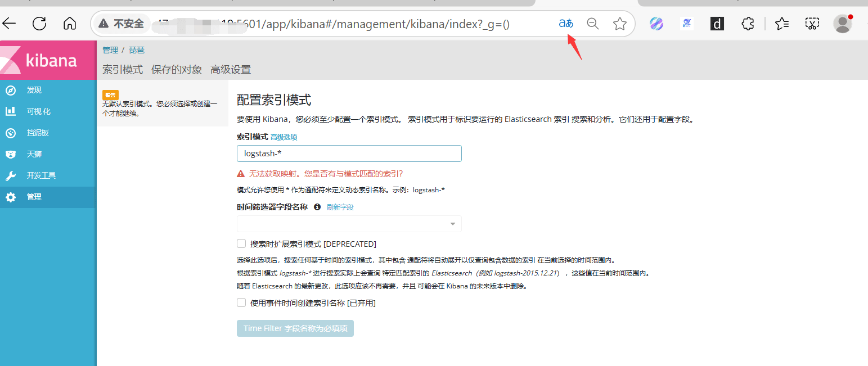This screenshot has width=868, height=366.
Task: Open the browser home page icon
Action: pyautogui.click(x=70, y=24)
